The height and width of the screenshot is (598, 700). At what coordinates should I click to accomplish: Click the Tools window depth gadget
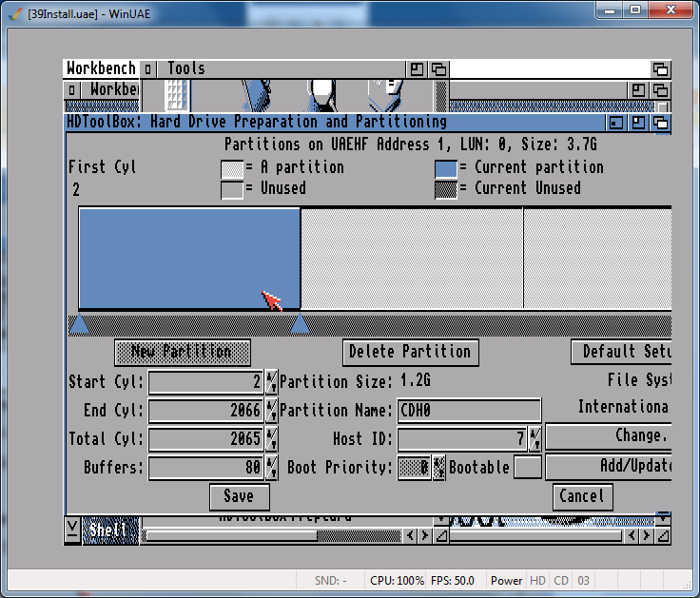click(438, 69)
